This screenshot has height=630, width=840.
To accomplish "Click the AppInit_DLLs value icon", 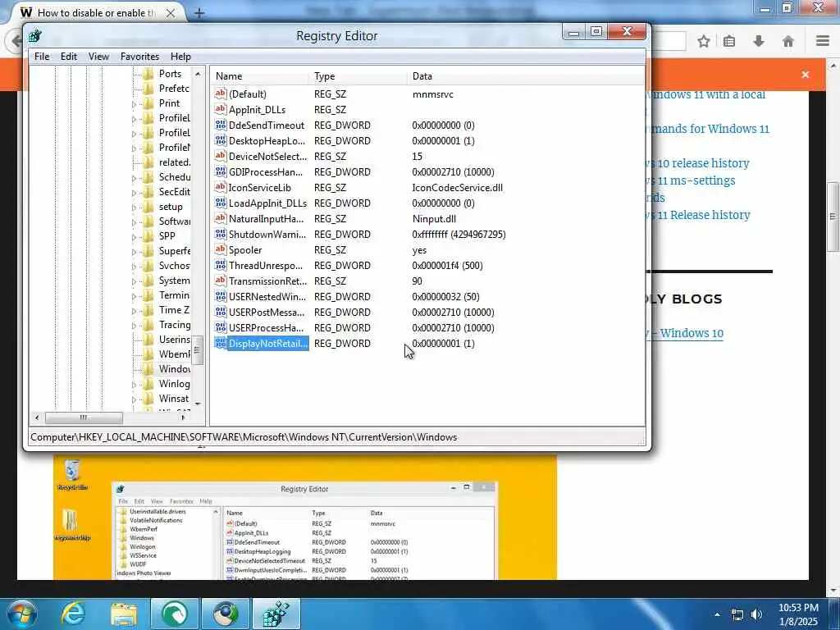I will point(220,109).
